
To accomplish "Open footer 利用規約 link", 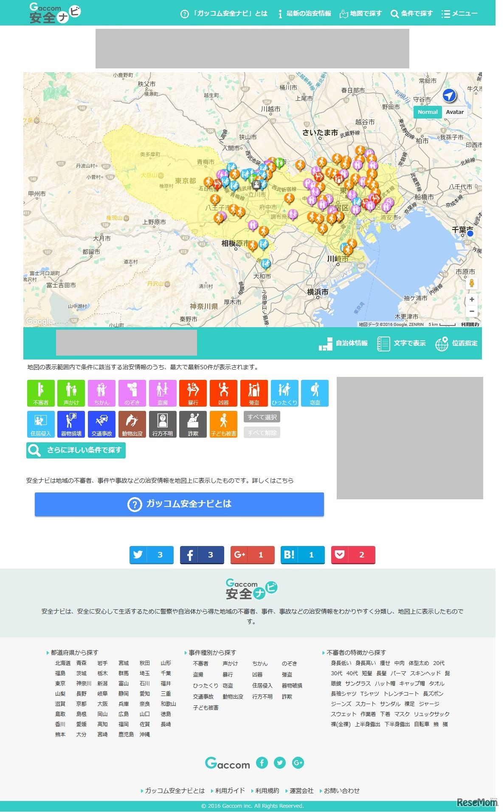I will 267,791.
